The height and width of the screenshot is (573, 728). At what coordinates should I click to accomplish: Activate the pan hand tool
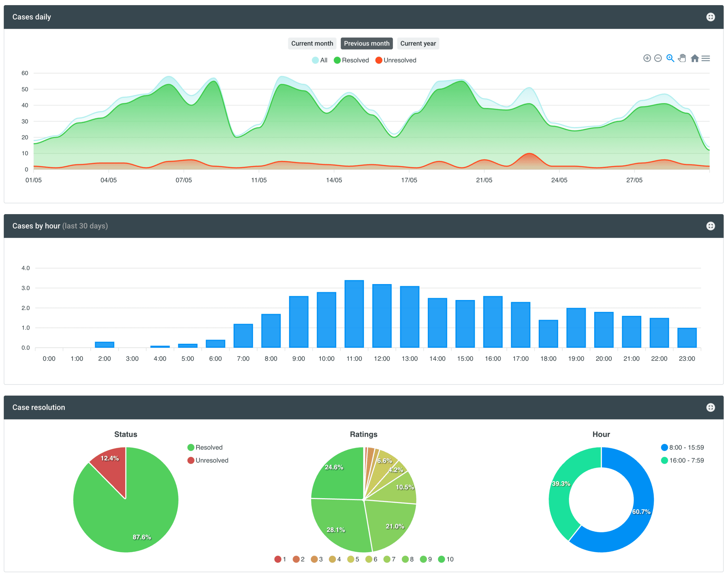click(682, 58)
